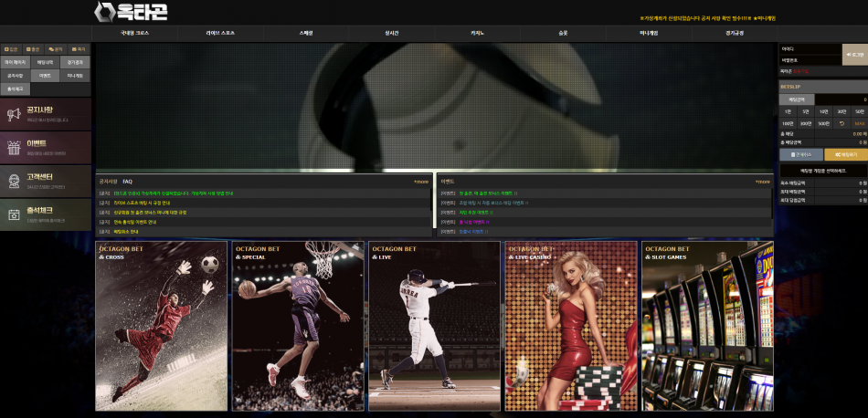Open 미니게임 in the top menu
The image size is (868, 418).
pos(648,33)
